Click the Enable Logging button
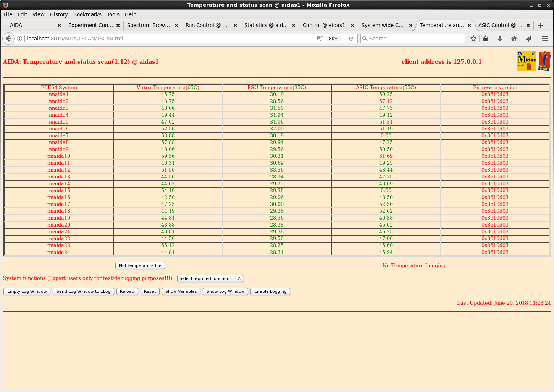554x392 pixels. click(270, 291)
